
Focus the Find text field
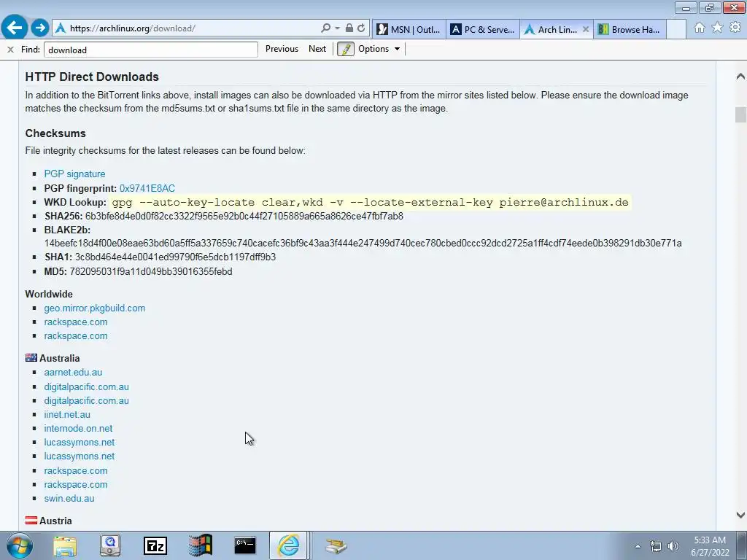[150, 50]
